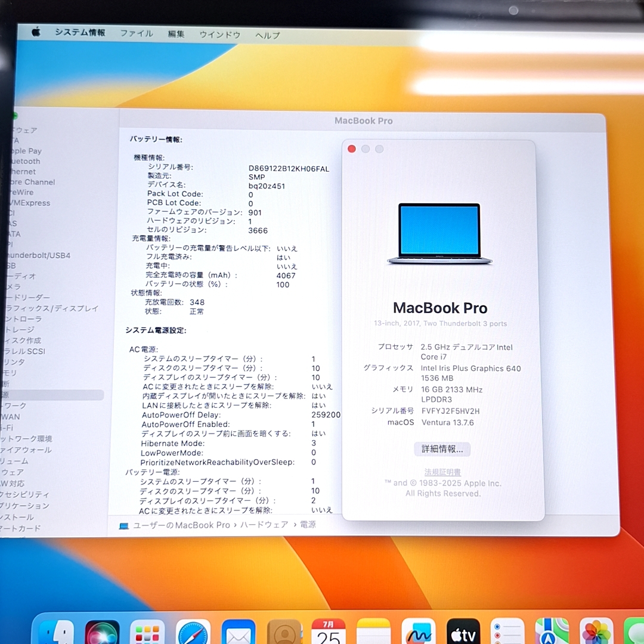
Task: Open Mail from the Dock
Action: [x=238, y=633]
